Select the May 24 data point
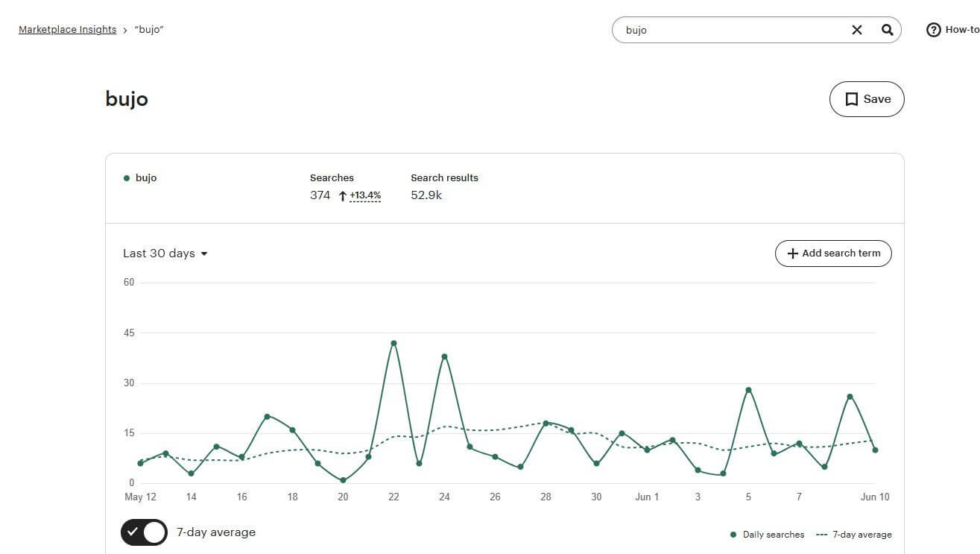The width and height of the screenshot is (980, 554). point(444,356)
